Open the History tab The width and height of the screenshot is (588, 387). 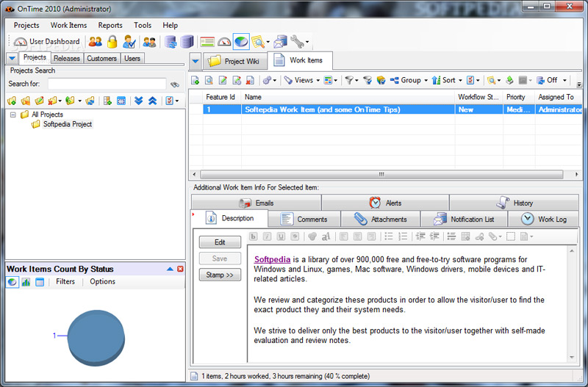514,203
